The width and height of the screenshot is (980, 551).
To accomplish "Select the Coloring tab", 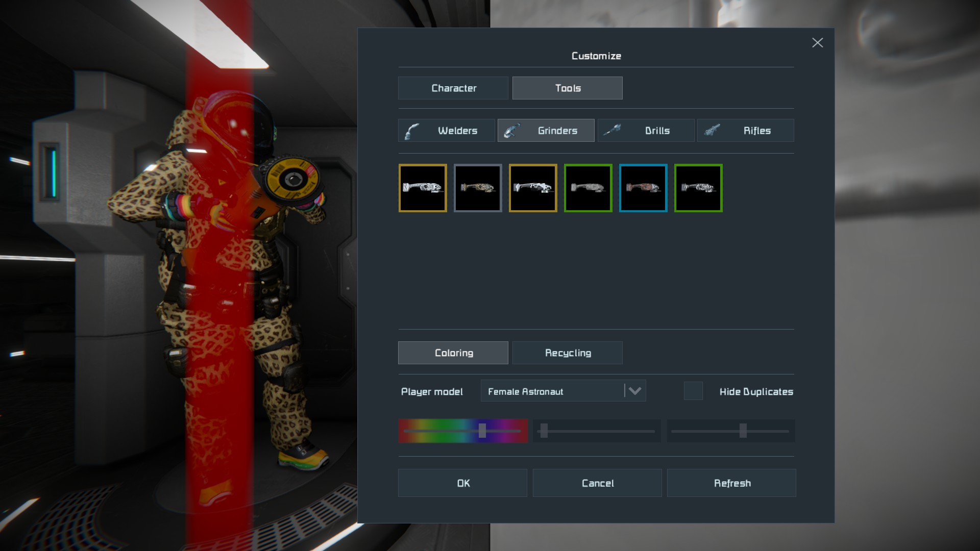I will coord(453,353).
